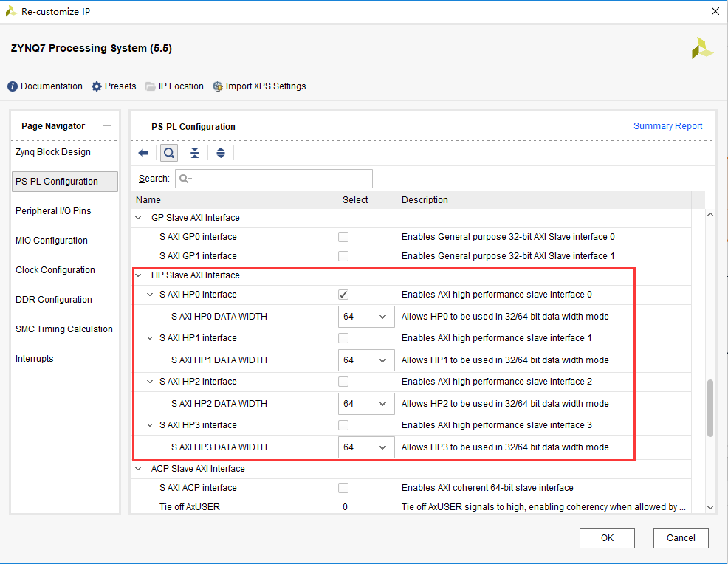Collapse ACP Slave AXI Interface group
Image resolution: width=728 pixels, height=564 pixels.
138,469
